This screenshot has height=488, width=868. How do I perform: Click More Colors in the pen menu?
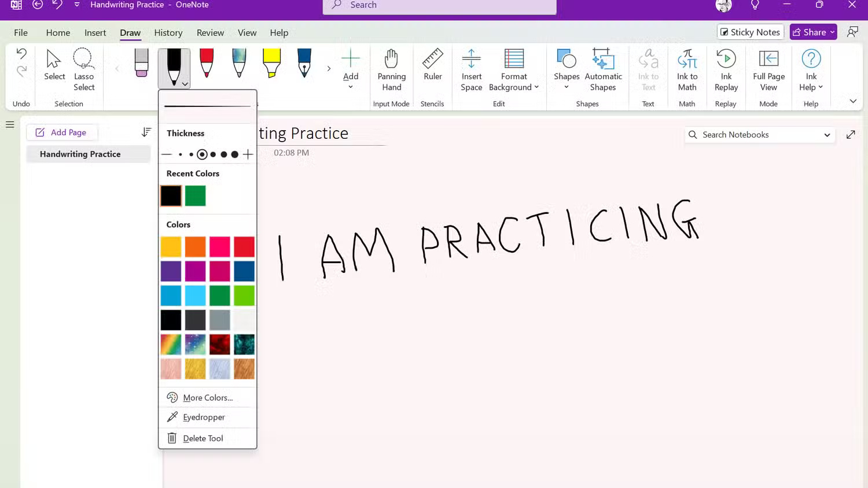point(207,397)
